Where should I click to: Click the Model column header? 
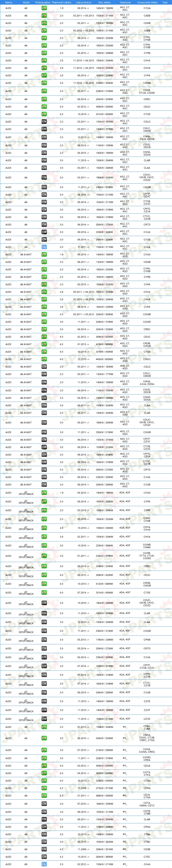point(26,2)
